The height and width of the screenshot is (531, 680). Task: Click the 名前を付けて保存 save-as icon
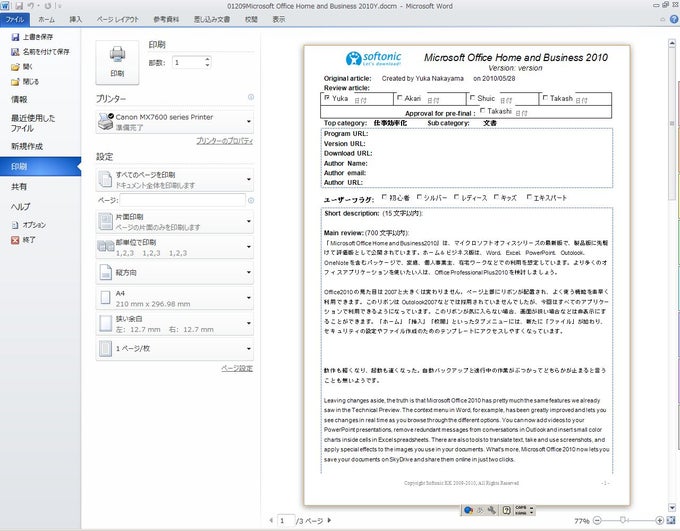tap(15, 52)
